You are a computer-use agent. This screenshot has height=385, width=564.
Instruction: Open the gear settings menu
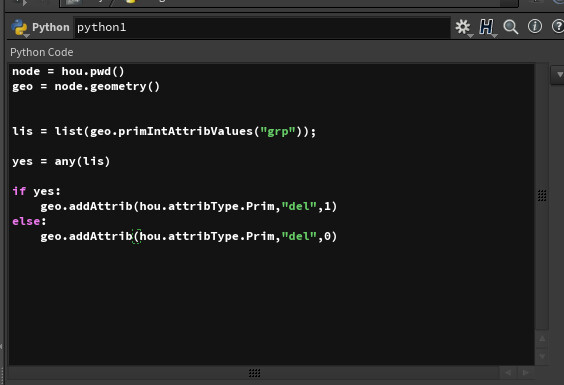(463, 27)
